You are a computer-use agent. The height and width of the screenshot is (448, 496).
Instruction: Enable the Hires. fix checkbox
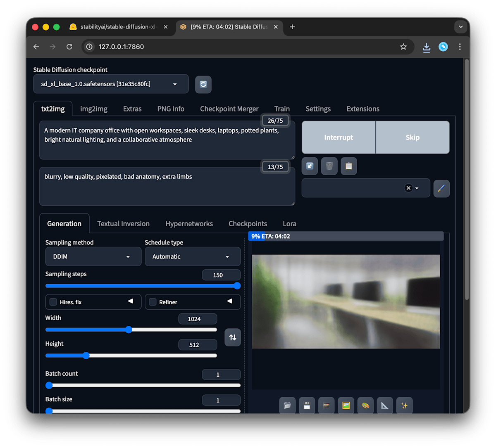pyautogui.click(x=53, y=302)
